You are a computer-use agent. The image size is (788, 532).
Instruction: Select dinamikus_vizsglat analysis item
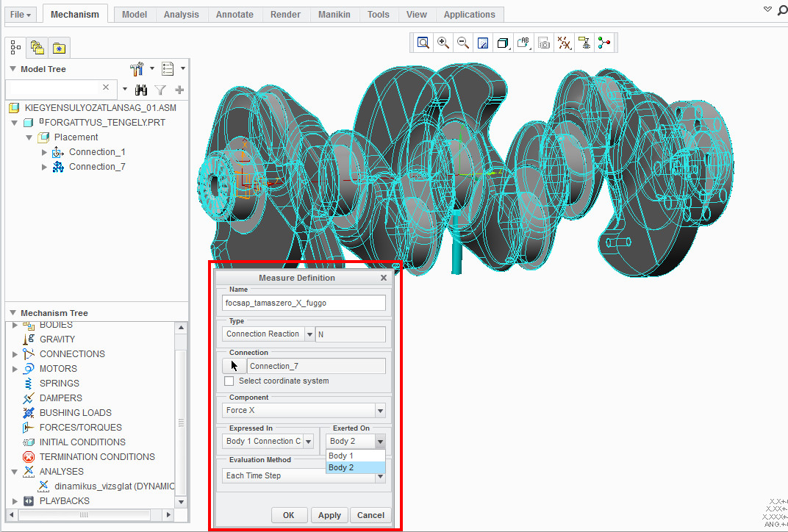pos(114,486)
